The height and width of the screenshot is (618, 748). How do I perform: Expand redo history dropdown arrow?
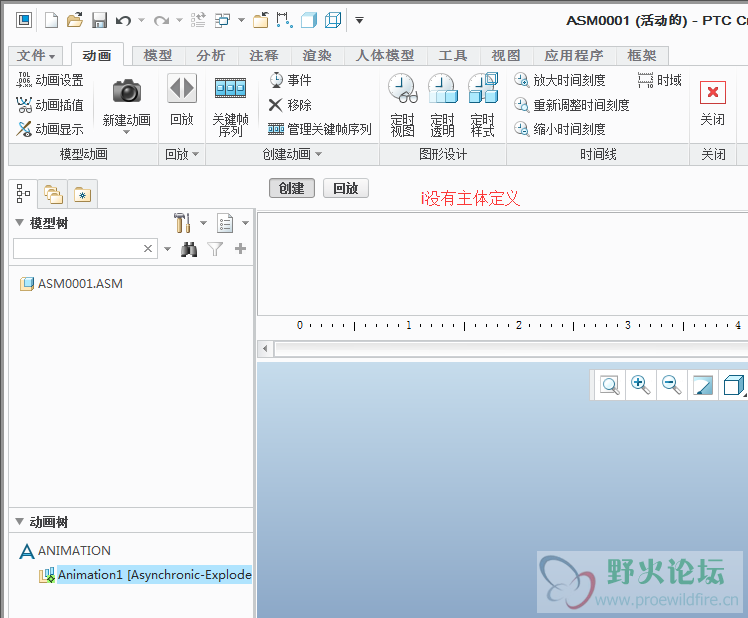pyautogui.click(x=179, y=20)
